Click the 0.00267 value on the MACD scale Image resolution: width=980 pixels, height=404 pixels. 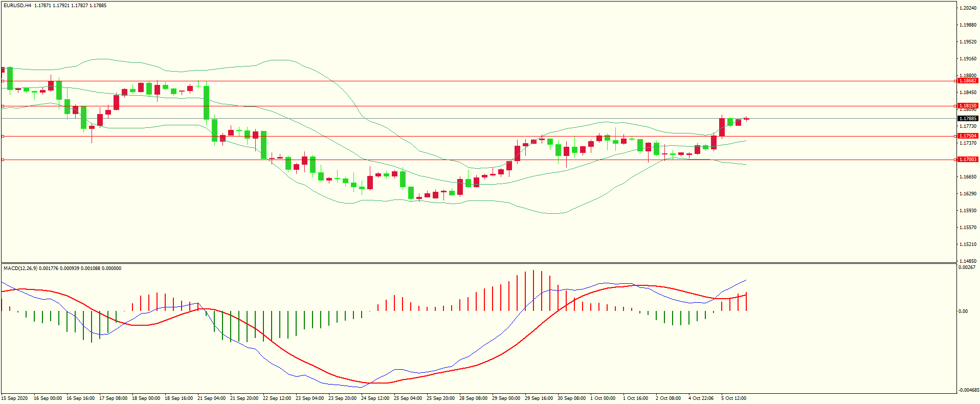[x=966, y=267]
